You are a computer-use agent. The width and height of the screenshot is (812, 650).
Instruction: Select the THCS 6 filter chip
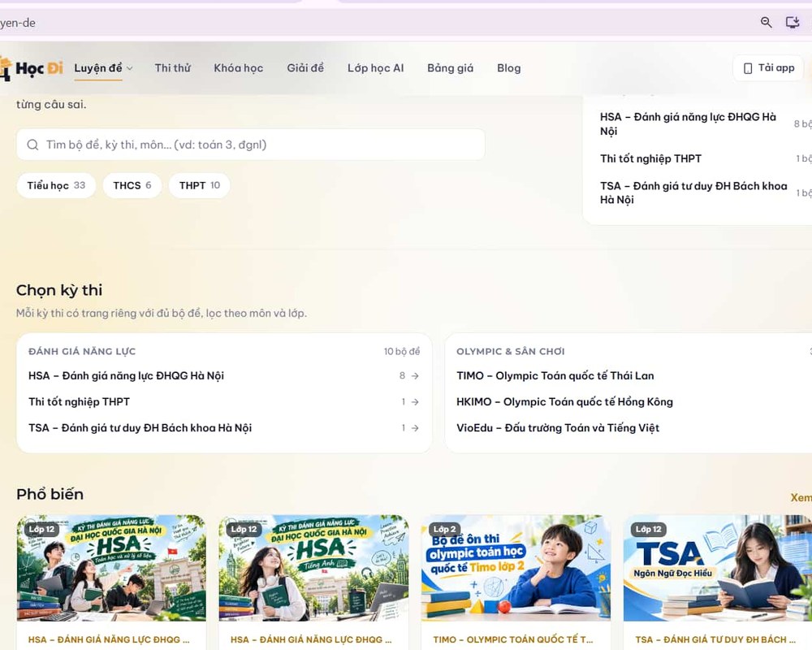(132, 185)
